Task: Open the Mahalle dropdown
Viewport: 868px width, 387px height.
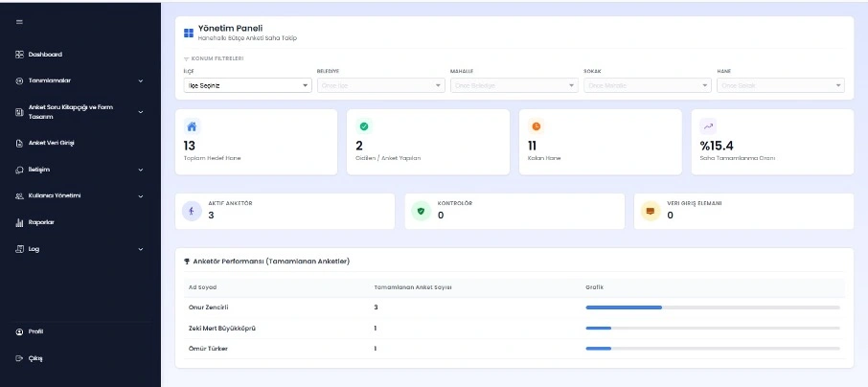Action: pos(514,85)
